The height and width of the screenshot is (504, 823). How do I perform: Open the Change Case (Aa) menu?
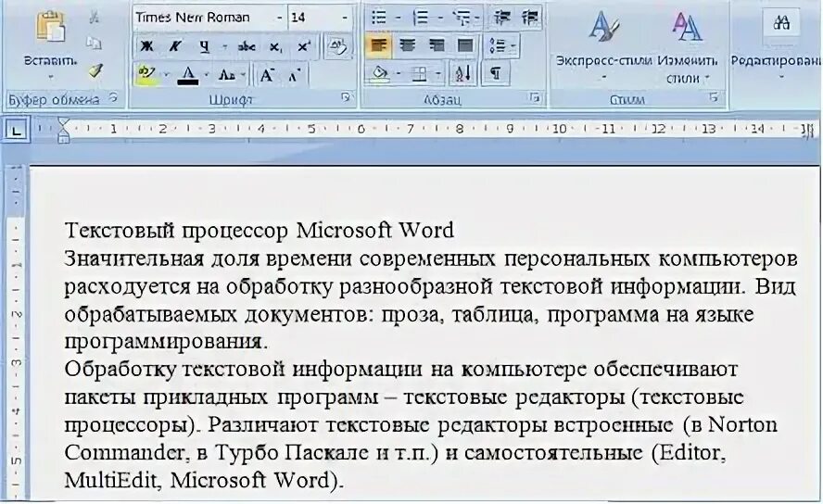tap(226, 75)
